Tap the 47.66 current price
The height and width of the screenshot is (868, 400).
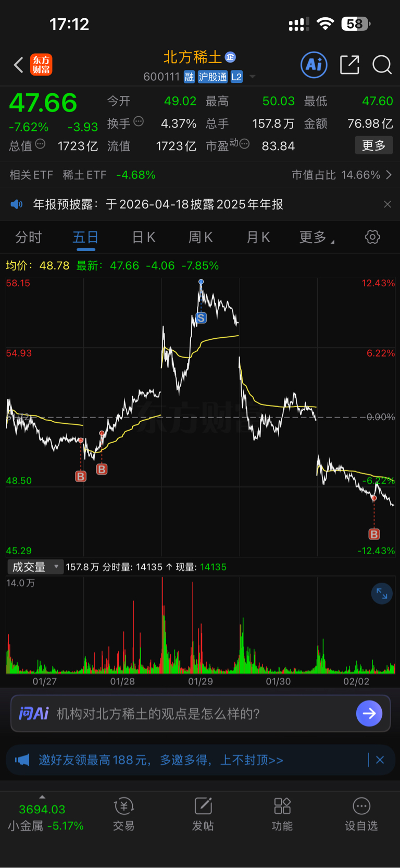tap(43, 103)
